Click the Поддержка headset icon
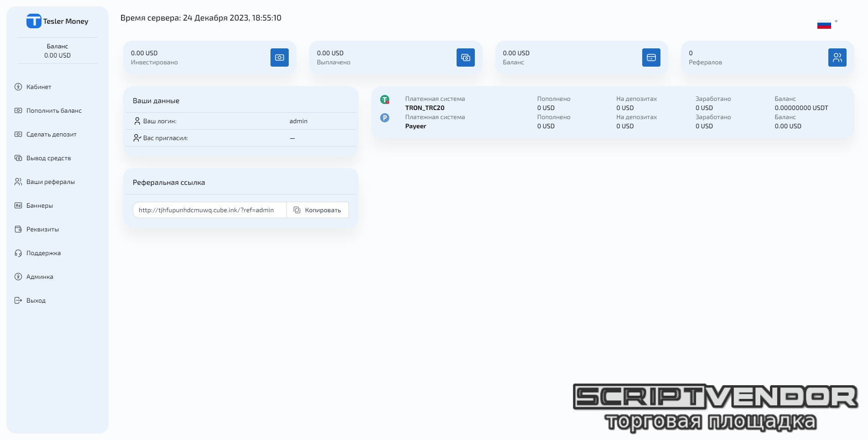This screenshot has width=868, height=440. [x=18, y=253]
